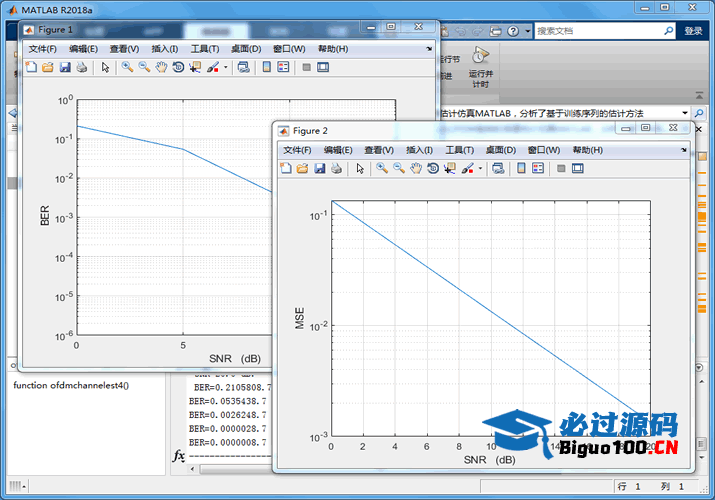Click Data Cursor tool in Figure 2
Image resolution: width=715 pixels, height=500 pixels.
pyautogui.click(x=449, y=168)
